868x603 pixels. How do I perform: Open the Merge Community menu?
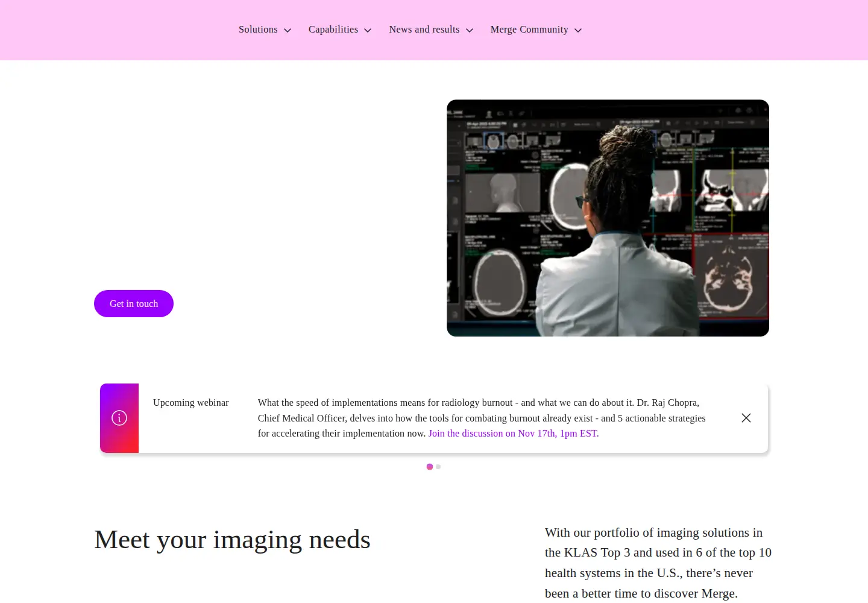[x=529, y=30]
